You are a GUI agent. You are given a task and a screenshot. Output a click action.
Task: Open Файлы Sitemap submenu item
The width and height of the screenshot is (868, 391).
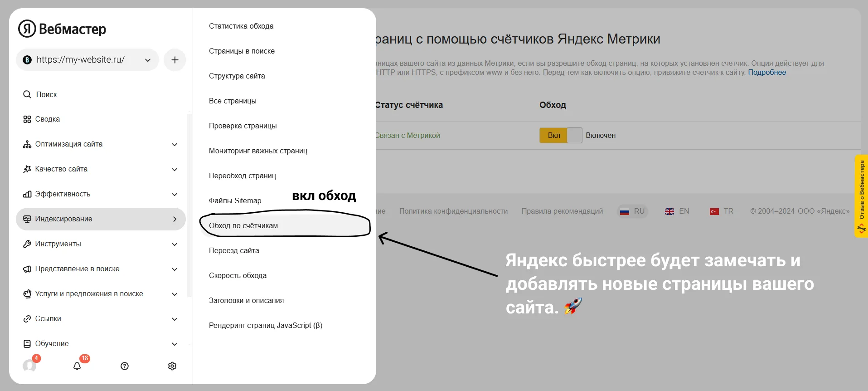tap(235, 201)
